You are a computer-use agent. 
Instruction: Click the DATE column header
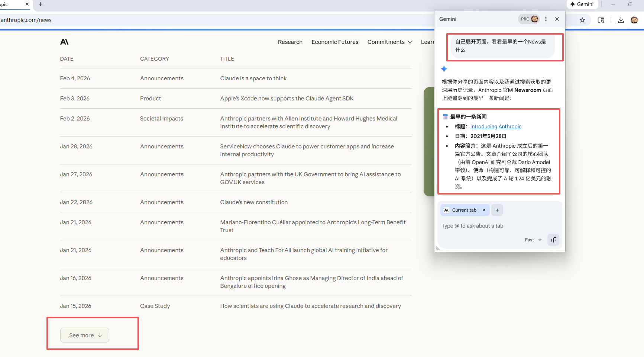tap(67, 59)
